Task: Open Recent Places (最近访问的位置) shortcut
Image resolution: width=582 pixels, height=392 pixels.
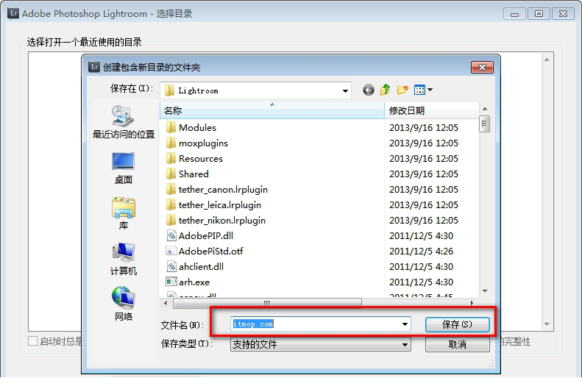Action: 123,123
